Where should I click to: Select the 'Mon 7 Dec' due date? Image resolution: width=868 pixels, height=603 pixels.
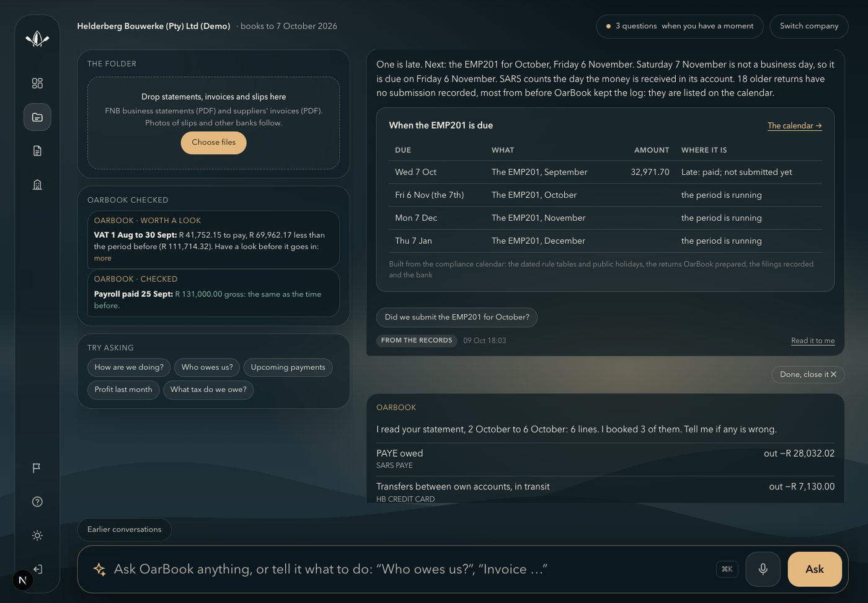point(416,218)
